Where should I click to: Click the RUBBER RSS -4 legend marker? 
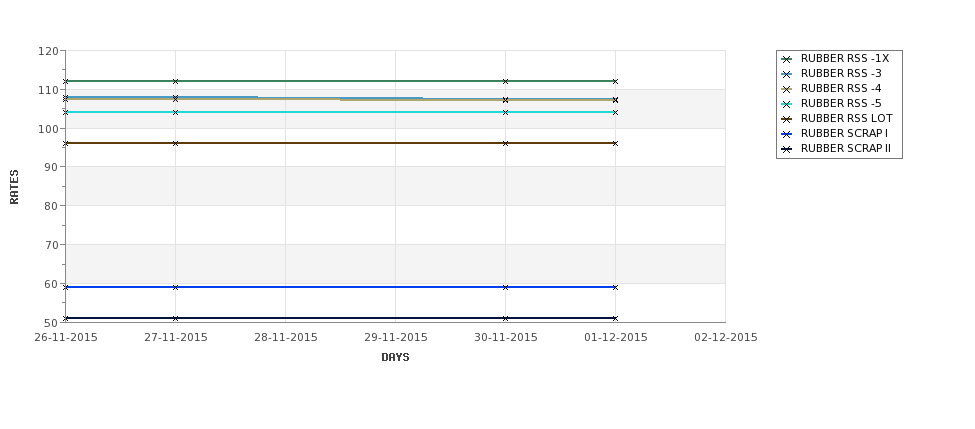pos(787,89)
